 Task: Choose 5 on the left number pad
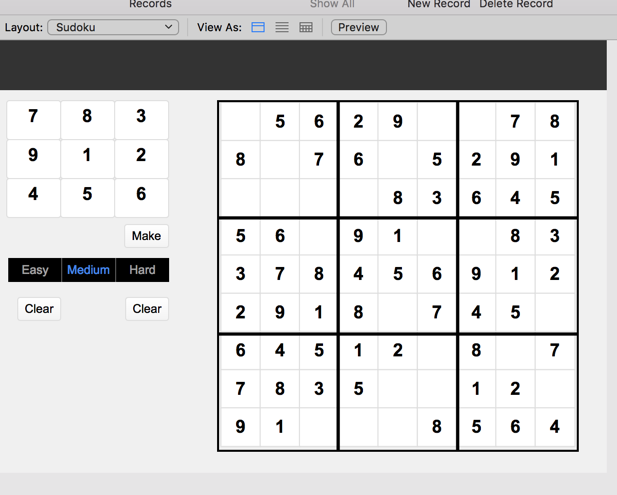(87, 198)
